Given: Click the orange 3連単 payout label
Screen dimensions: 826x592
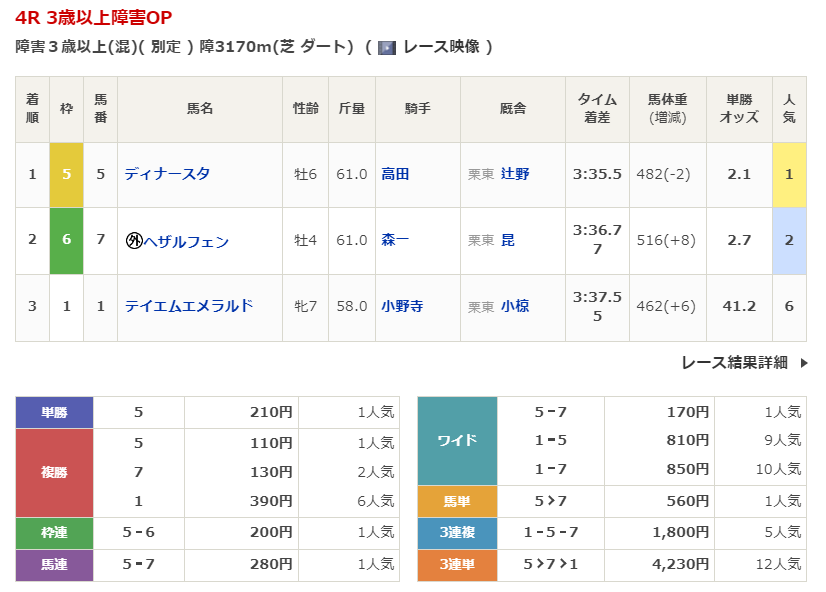Looking at the screenshot, I should tap(457, 564).
